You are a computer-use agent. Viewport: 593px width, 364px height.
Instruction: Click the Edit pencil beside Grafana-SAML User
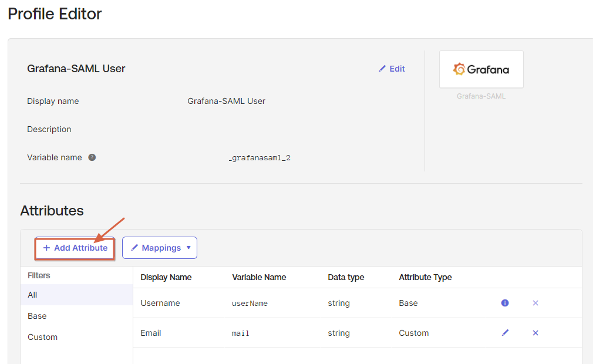392,69
